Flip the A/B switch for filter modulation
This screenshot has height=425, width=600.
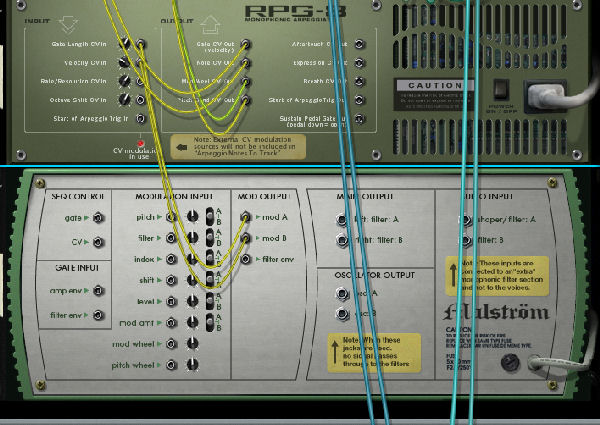click(210, 238)
